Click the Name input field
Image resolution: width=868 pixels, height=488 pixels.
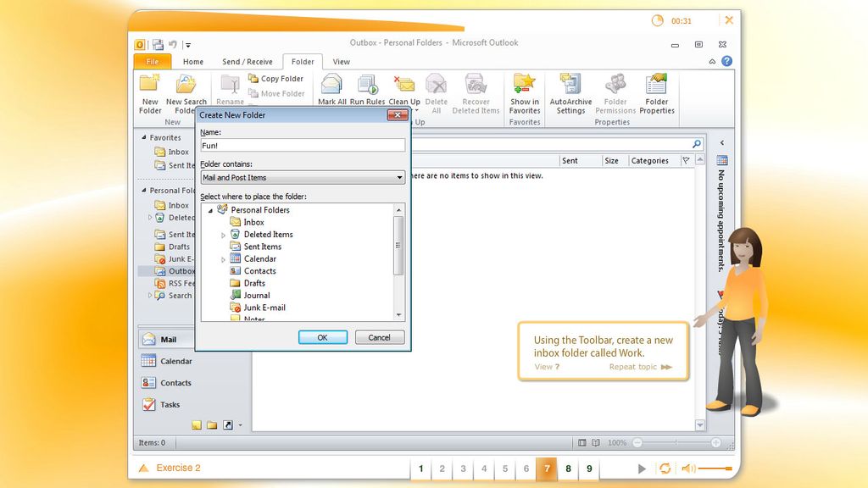(303, 146)
